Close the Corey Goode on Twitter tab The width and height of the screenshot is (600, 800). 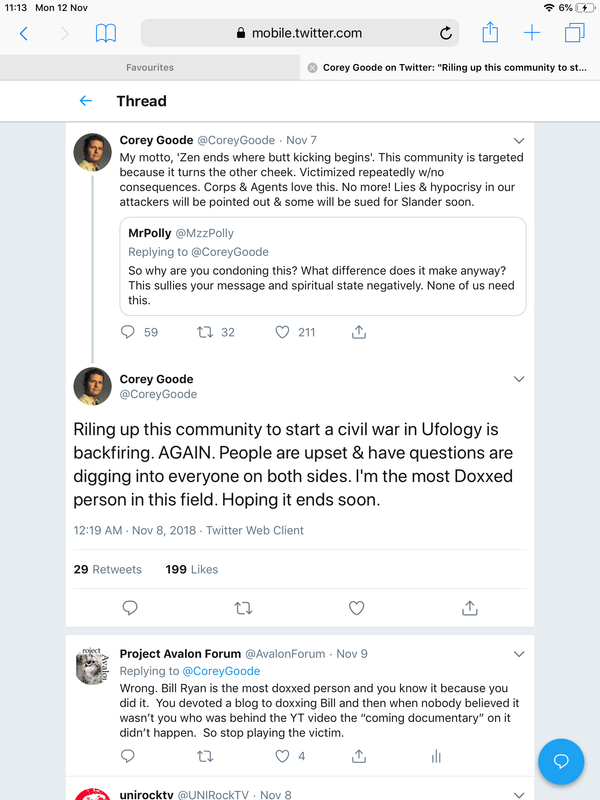pyautogui.click(x=312, y=68)
